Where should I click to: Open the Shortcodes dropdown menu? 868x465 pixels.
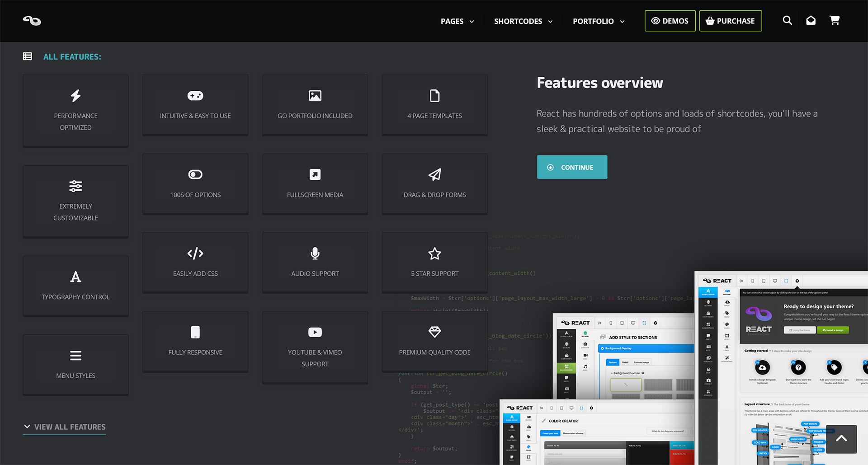[524, 21]
